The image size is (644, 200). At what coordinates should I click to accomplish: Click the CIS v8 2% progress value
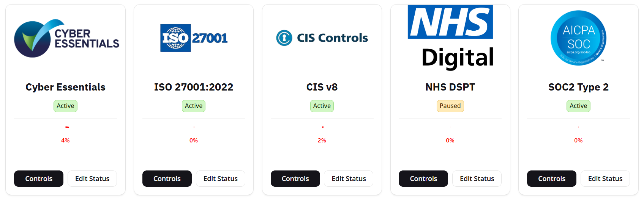(x=322, y=140)
